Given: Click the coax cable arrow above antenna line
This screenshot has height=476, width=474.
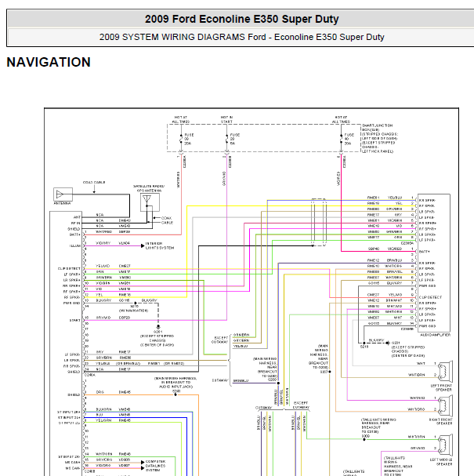Looking at the screenshot, I should tap(94, 190).
